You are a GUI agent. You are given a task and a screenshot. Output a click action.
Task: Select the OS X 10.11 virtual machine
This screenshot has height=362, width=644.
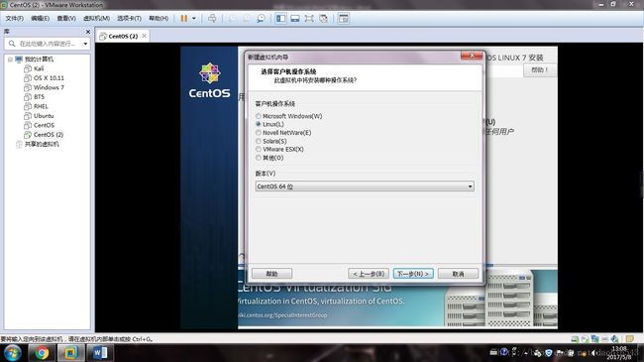click(x=49, y=78)
